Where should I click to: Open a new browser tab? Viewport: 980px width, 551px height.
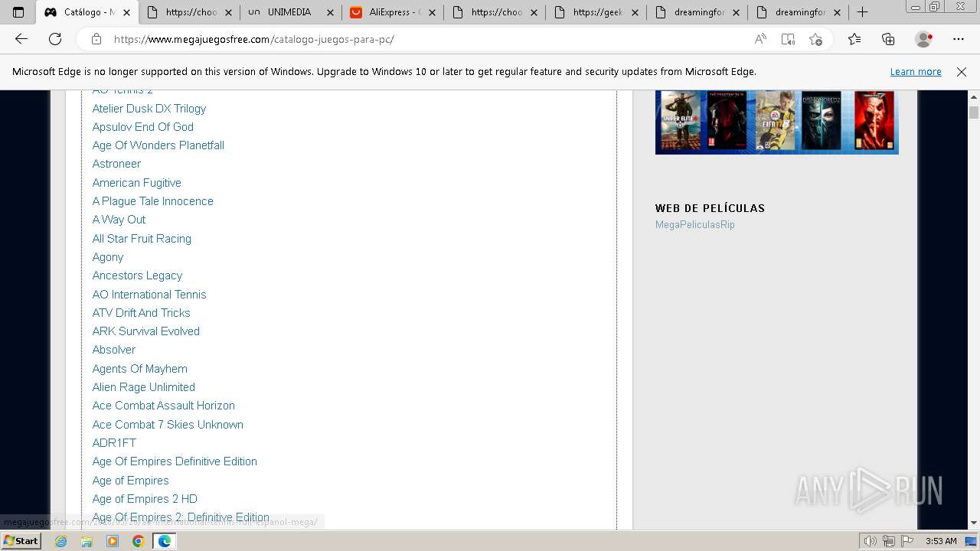click(862, 12)
